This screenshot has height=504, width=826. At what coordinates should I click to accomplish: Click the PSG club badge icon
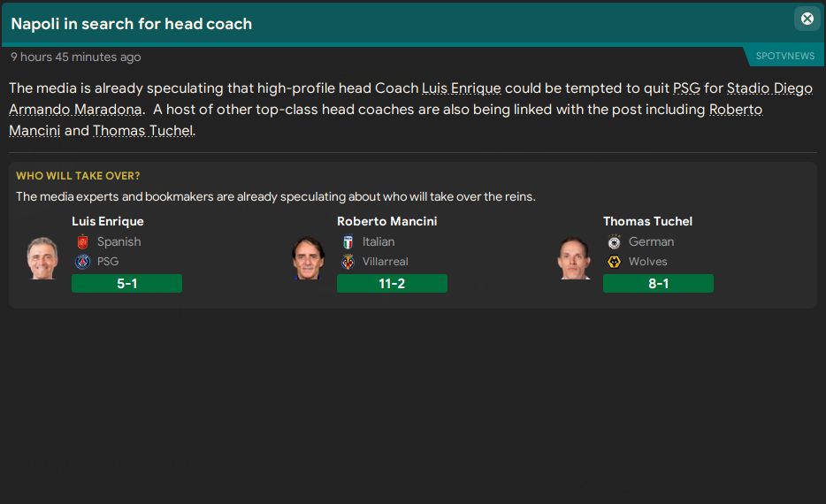[x=82, y=262]
